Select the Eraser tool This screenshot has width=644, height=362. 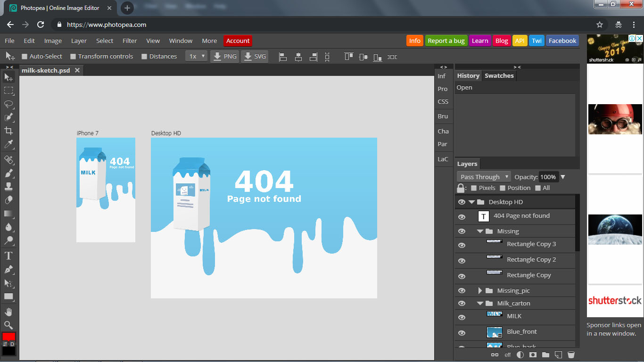coord(8,200)
